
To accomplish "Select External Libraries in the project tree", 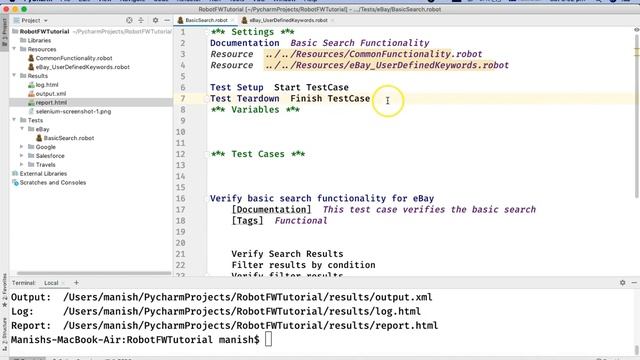I will [43, 173].
